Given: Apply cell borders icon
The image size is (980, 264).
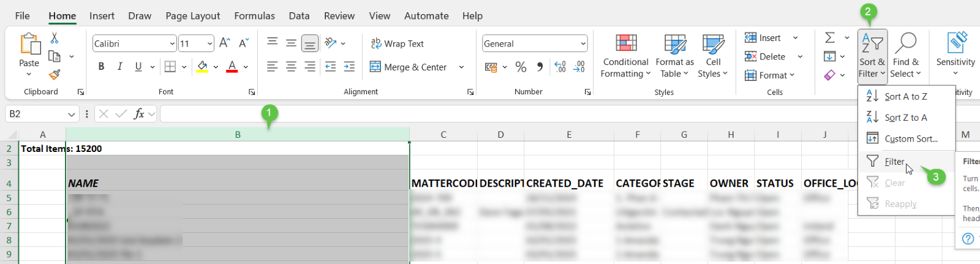Looking at the screenshot, I should [x=170, y=67].
